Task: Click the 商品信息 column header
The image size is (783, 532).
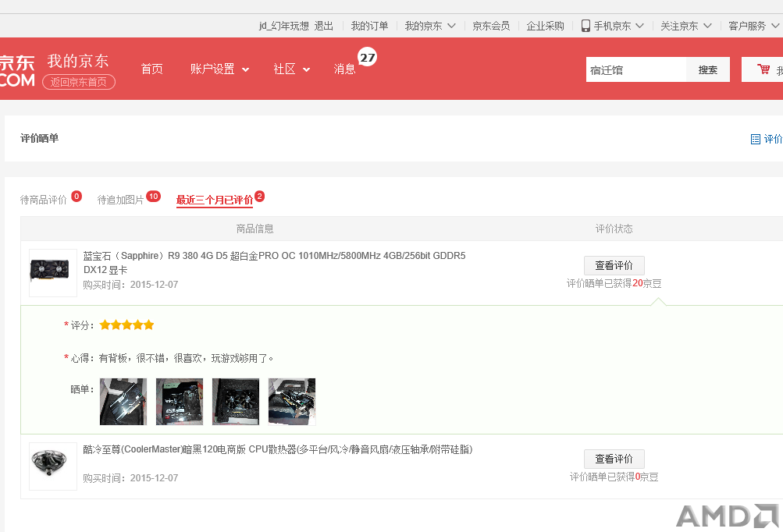Action: [255, 229]
